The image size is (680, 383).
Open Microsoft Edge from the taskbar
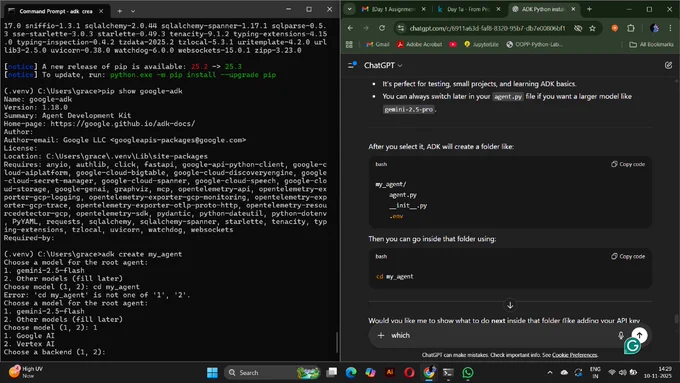351,372
